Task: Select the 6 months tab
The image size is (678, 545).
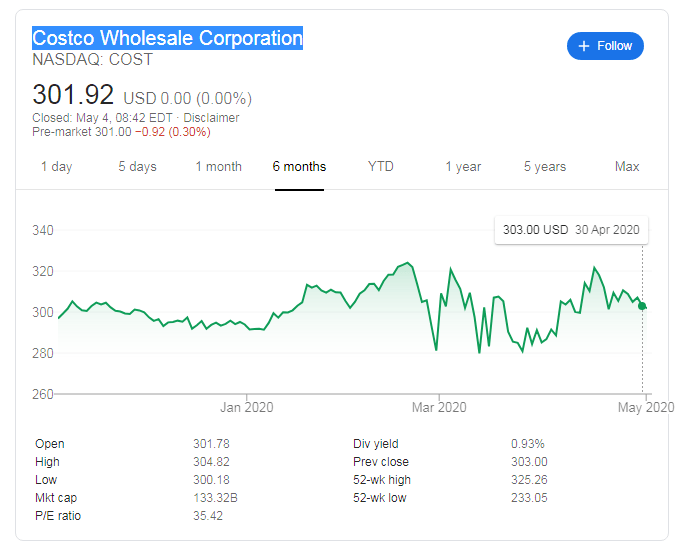Action: click(x=299, y=167)
